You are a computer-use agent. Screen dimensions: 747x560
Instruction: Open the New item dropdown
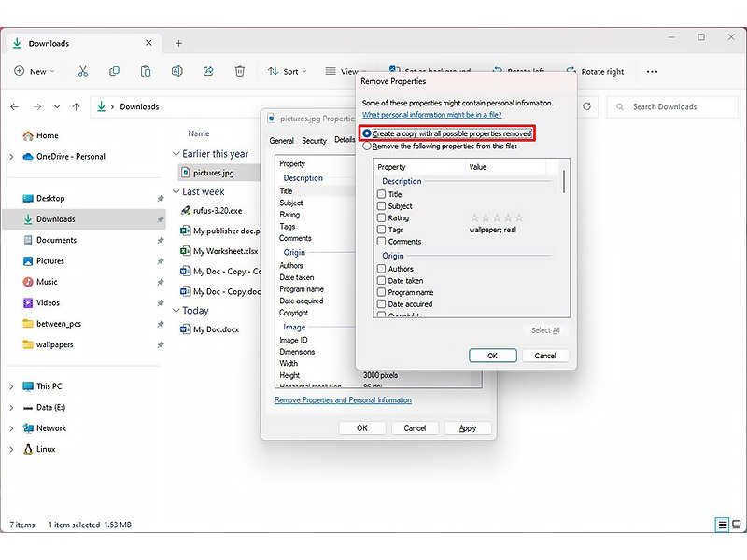[35, 72]
